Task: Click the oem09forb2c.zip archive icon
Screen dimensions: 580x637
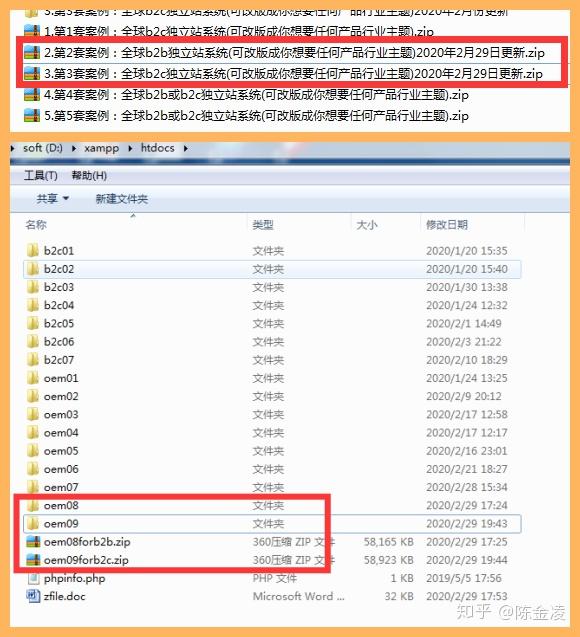Action: tap(32, 560)
